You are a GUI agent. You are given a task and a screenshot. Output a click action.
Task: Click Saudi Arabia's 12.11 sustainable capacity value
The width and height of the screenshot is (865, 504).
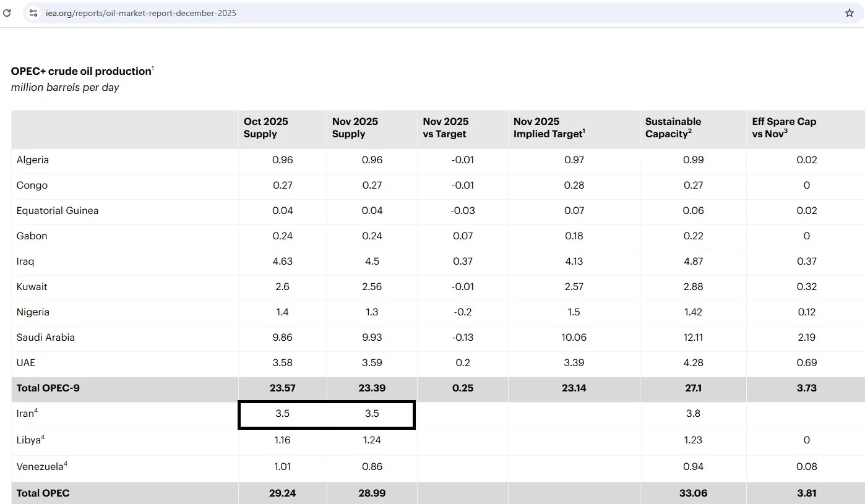pos(693,338)
